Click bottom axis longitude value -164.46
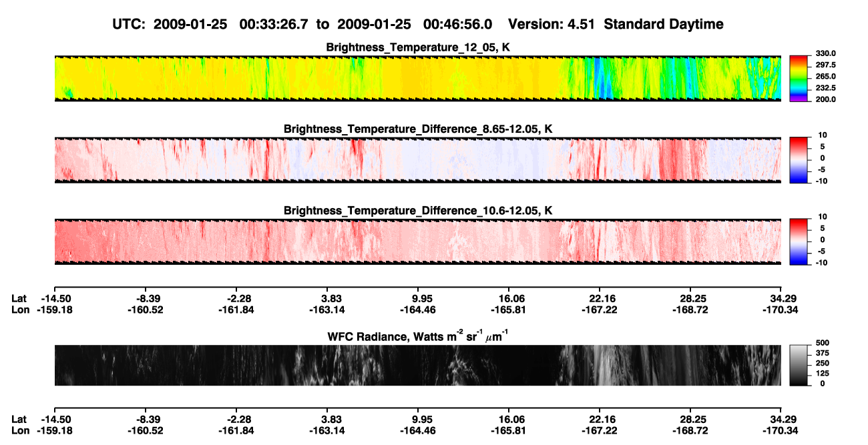Screen dimensions: 868x445 419,430
